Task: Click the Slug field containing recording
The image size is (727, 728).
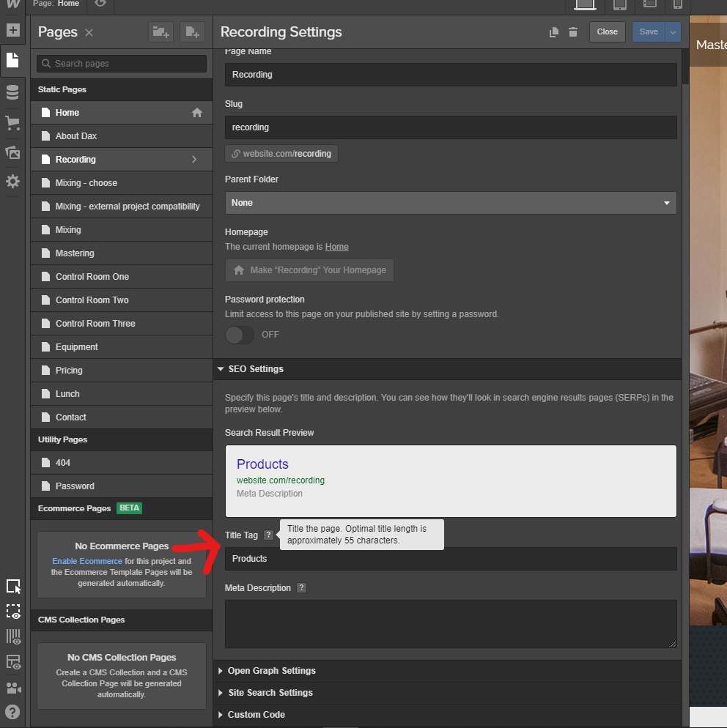Action: (451, 127)
